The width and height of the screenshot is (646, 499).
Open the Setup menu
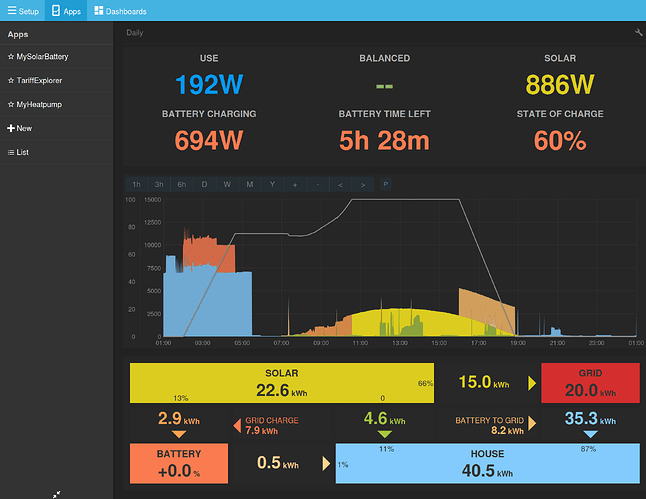coord(23,11)
